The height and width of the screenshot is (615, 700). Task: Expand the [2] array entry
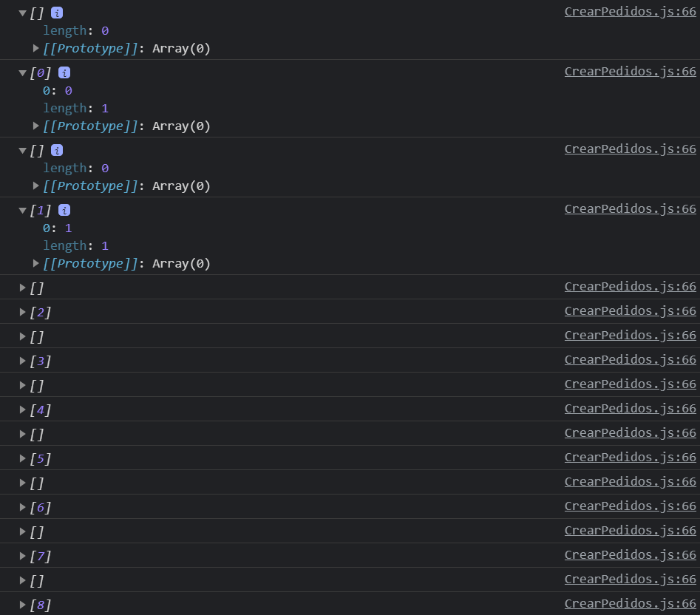pyautogui.click(x=23, y=312)
